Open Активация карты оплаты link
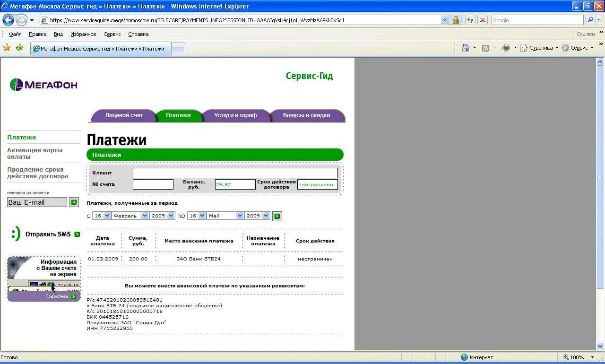Image resolution: width=605 pixels, height=364 pixels. (35, 153)
